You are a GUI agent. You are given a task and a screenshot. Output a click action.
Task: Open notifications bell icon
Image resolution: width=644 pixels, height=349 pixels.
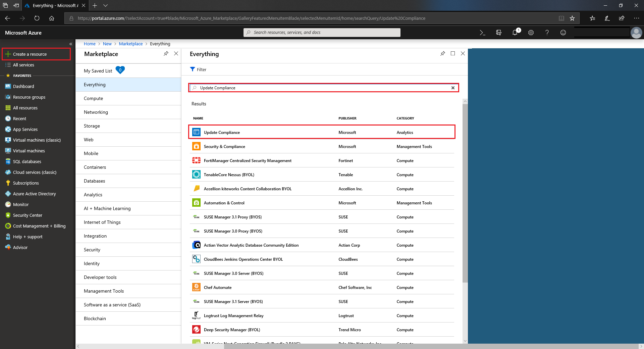point(515,33)
